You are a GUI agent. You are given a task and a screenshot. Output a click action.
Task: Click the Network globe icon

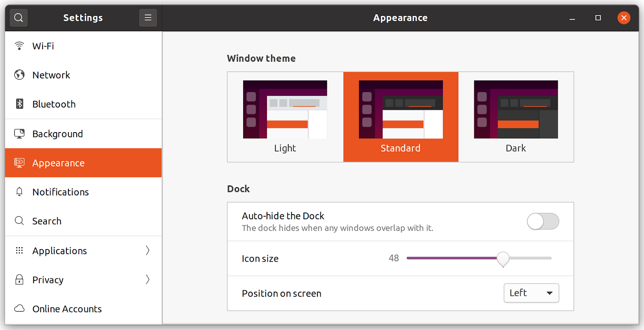coord(19,75)
